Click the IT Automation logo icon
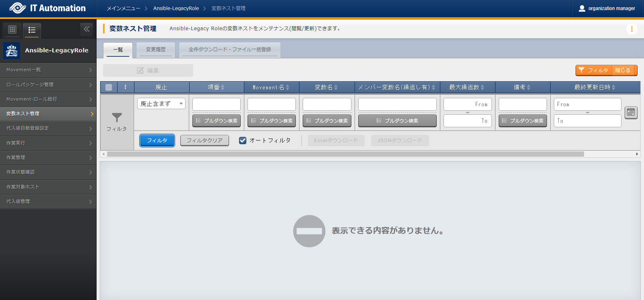Viewport: 644px width, 300px height. [x=17, y=8]
